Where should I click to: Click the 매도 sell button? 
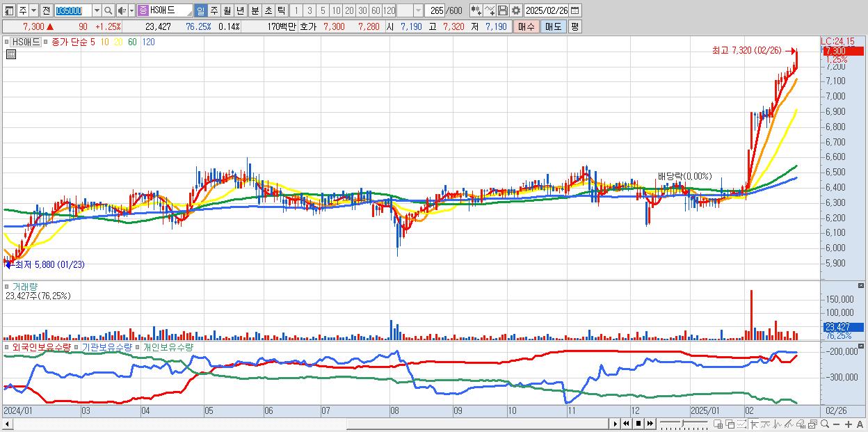[553, 26]
